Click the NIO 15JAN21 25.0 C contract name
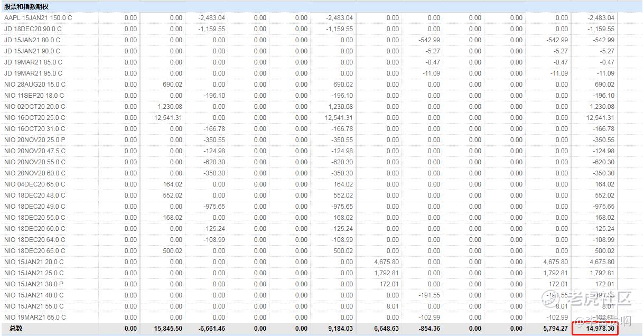 [x=34, y=273]
